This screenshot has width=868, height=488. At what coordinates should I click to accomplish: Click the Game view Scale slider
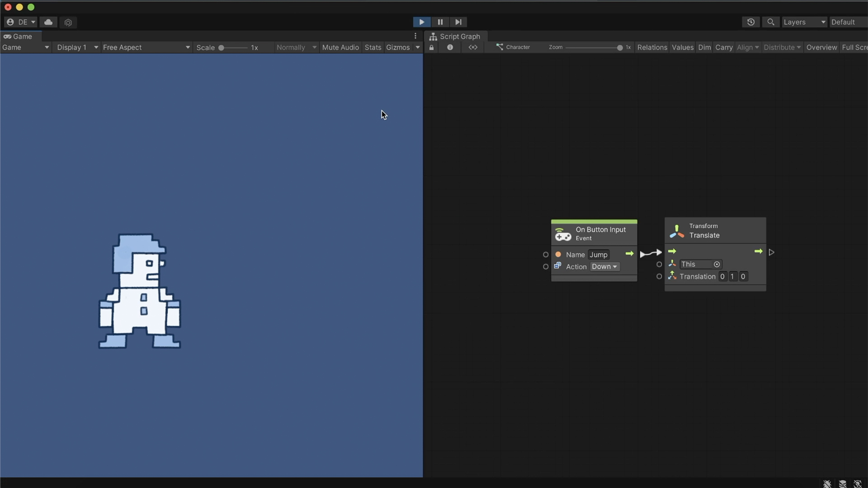(233, 47)
